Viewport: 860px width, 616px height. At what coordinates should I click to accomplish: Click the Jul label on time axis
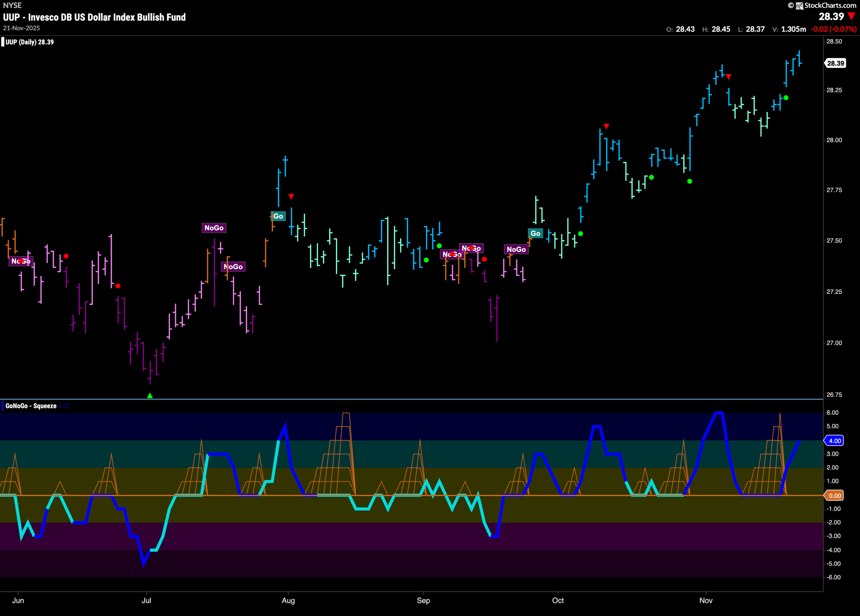146,601
